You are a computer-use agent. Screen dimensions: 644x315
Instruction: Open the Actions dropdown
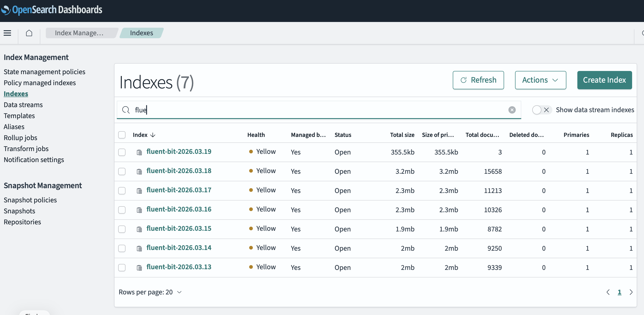click(x=540, y=80)
